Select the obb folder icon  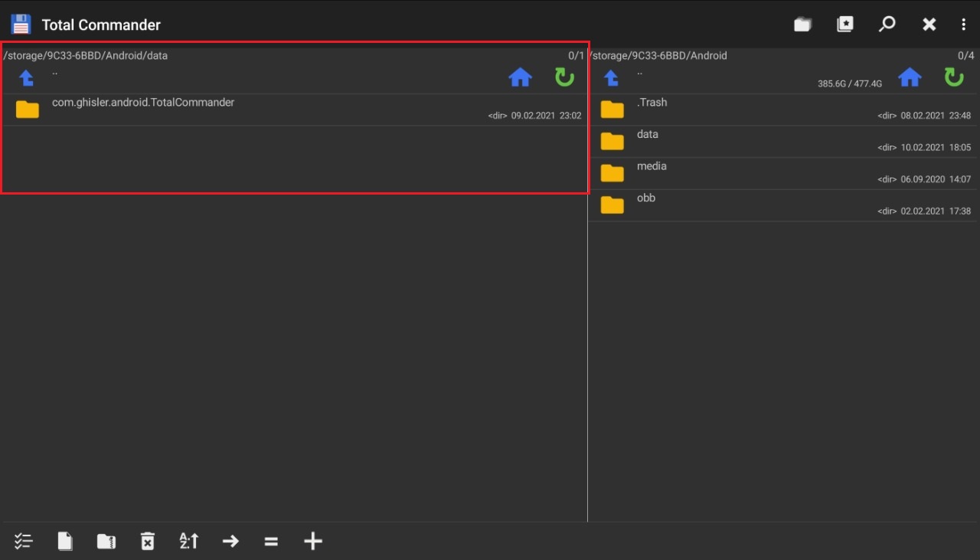612,205
